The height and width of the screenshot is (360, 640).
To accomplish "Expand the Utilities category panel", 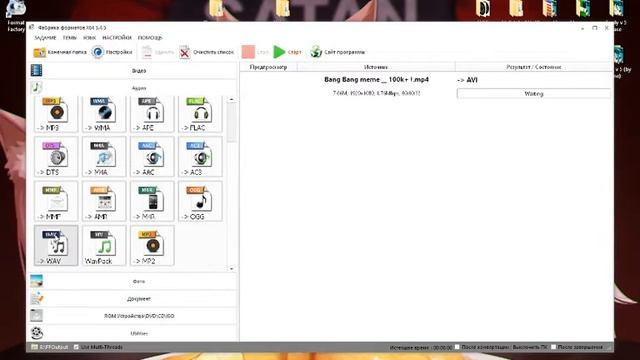I will 133,333.
